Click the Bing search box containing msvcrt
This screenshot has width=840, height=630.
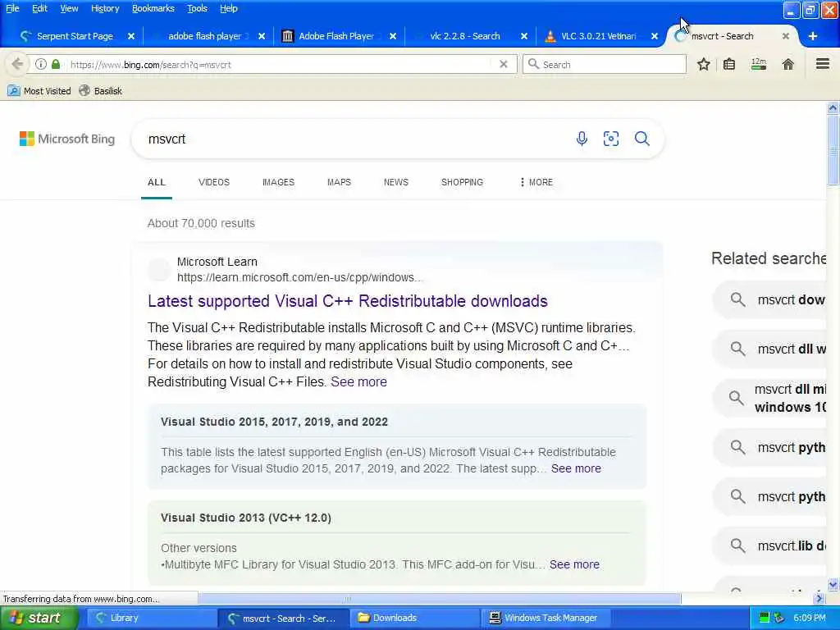[x=354, y=139]
